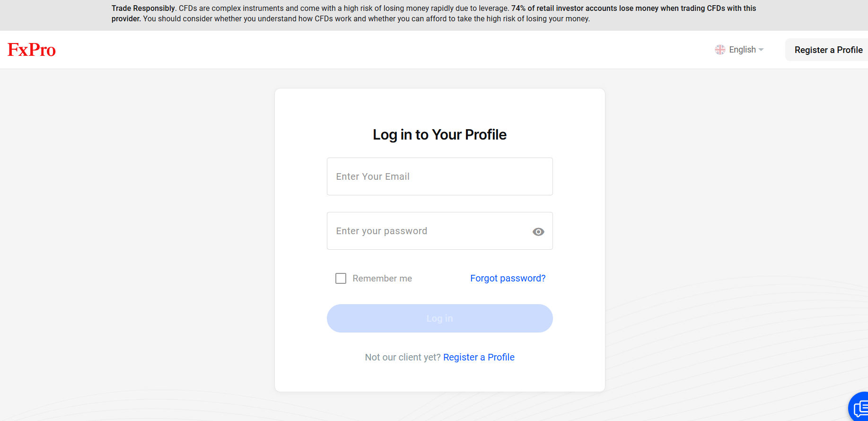
Task: Follow Register a Profile link below form
Action: tap(479, 357)
